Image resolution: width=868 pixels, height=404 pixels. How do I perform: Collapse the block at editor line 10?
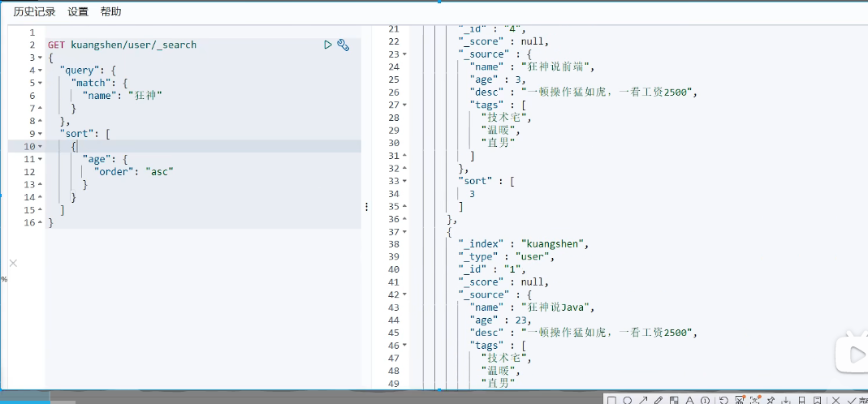(40, 147)
